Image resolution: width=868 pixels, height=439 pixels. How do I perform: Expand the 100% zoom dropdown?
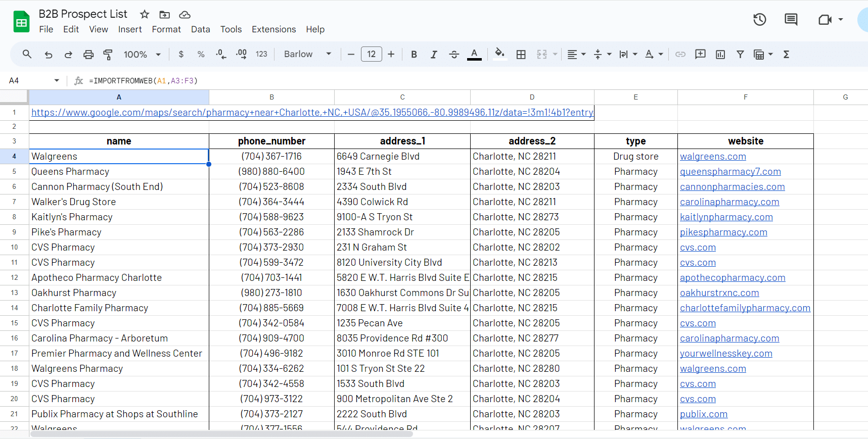(142, 55)
